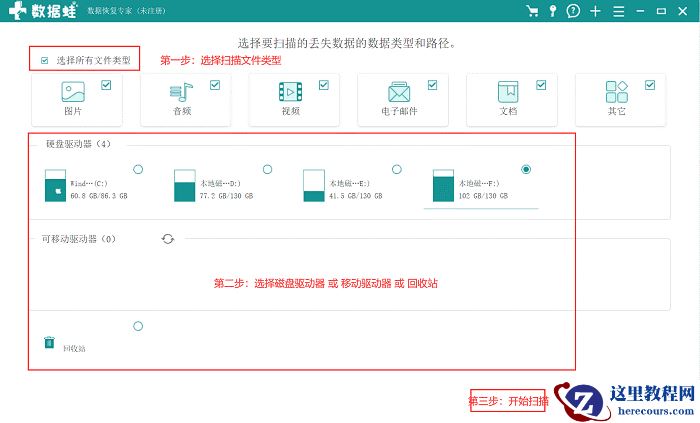
Task: Uncheck the 视频 file type checkbox
Action: click(x=324, y=85)
